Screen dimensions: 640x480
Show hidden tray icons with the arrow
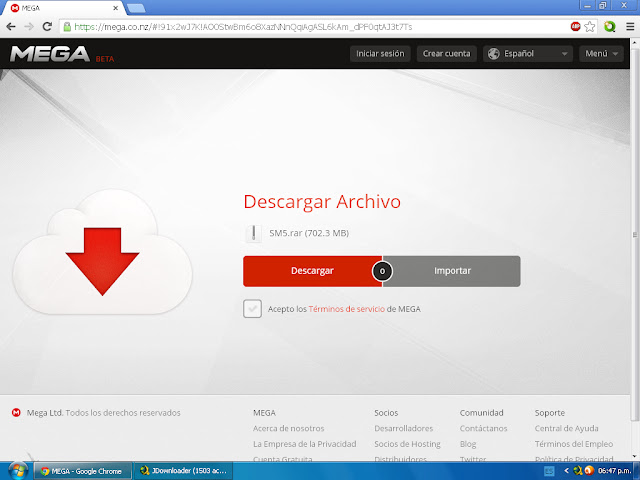[566, 471]
